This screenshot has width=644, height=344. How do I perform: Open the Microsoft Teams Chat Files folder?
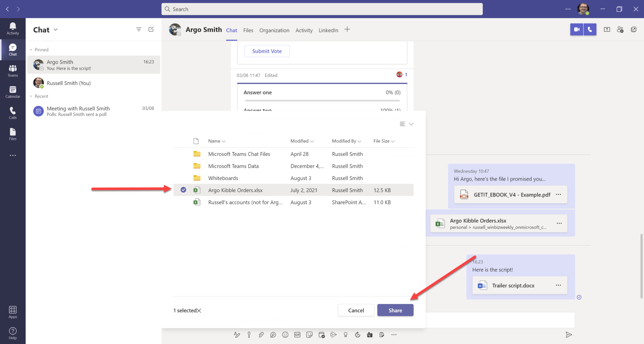[239, 154]
